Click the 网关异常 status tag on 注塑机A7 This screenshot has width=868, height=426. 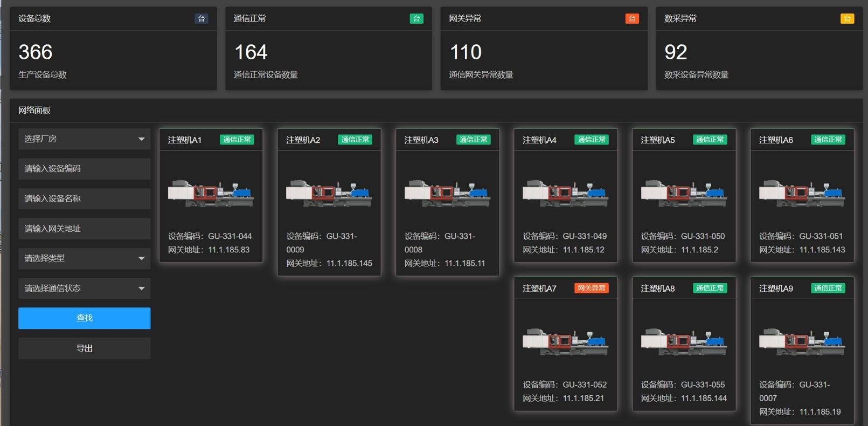(591, 288)
